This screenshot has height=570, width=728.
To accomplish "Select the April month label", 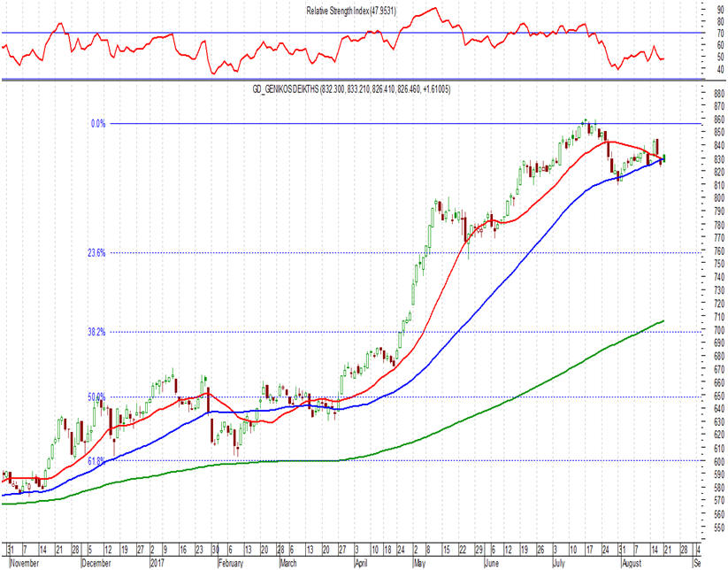I will [361, 563].
